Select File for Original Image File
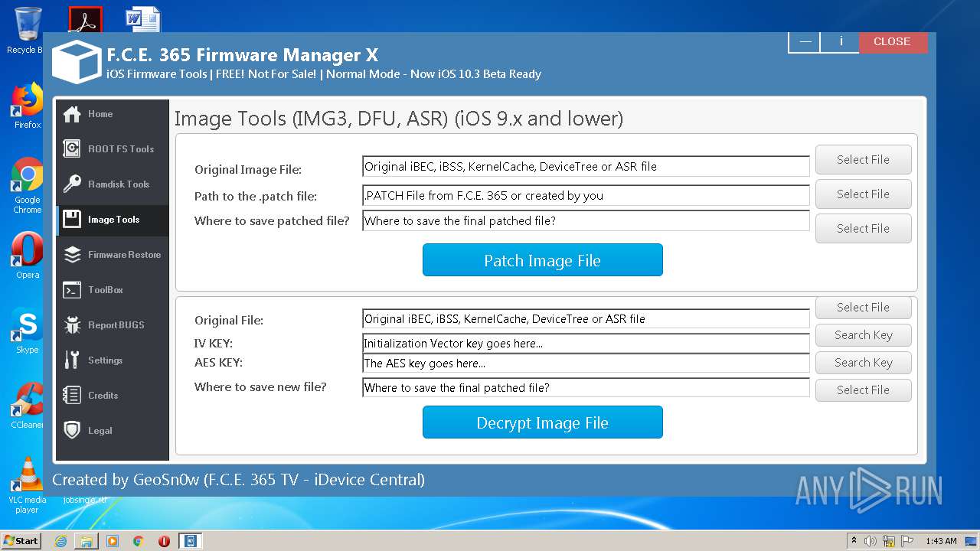 (x=863, y=159)
